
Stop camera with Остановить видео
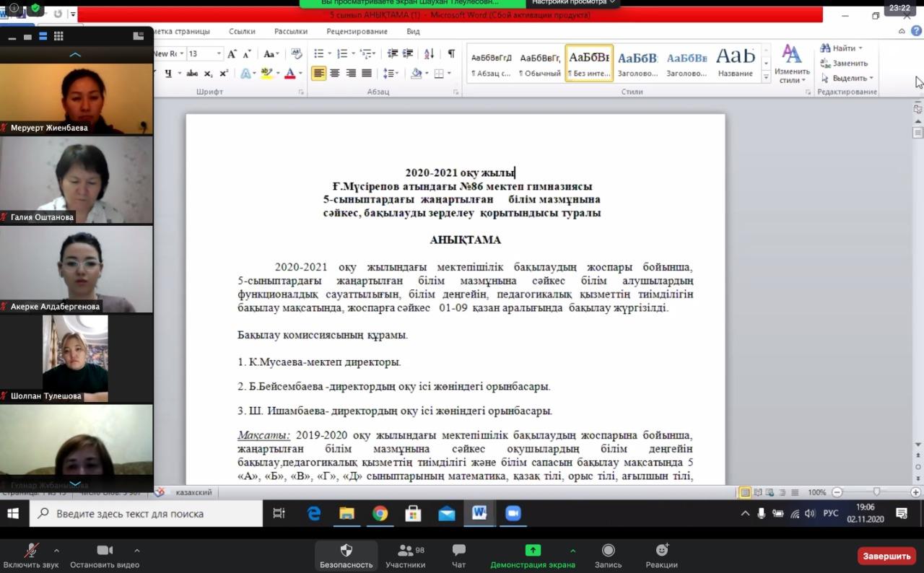point(105,556)
